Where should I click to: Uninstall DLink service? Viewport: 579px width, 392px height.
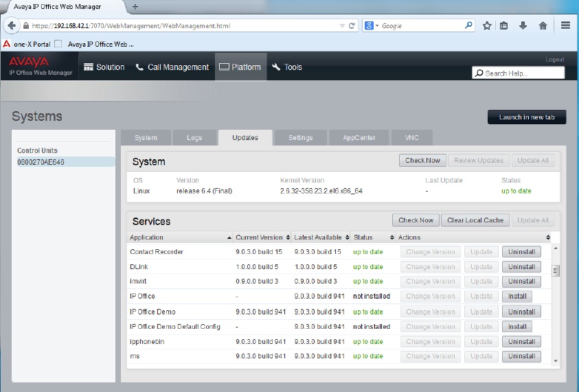point(521,266)
